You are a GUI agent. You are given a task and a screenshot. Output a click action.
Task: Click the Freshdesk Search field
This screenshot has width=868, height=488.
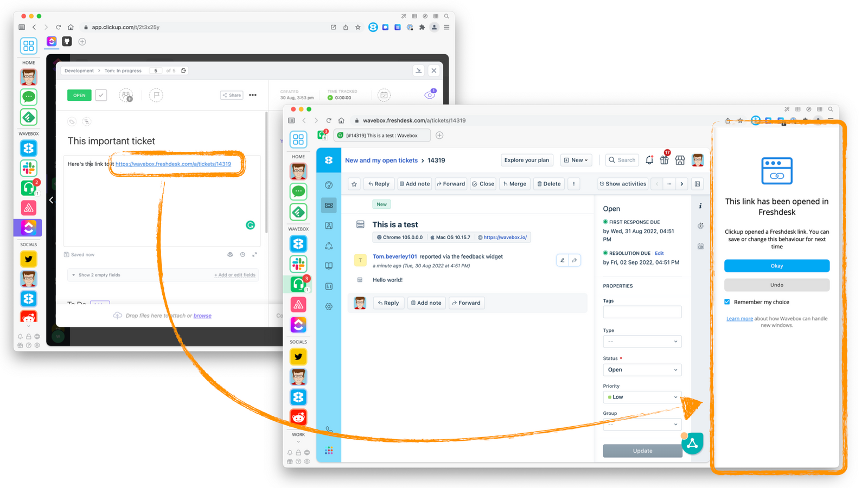coord(622,160)
